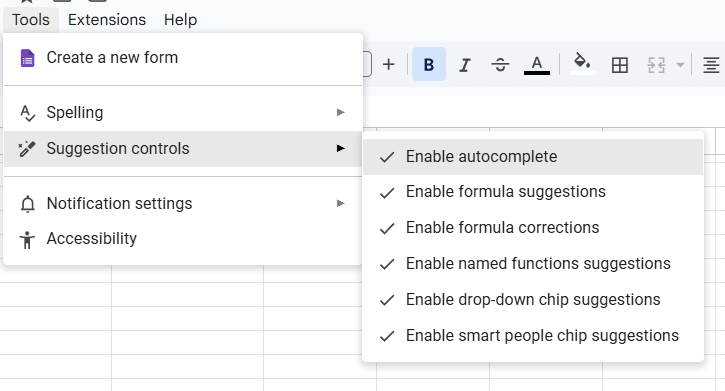Open the Extensions menu

click(x=107, y=20)
